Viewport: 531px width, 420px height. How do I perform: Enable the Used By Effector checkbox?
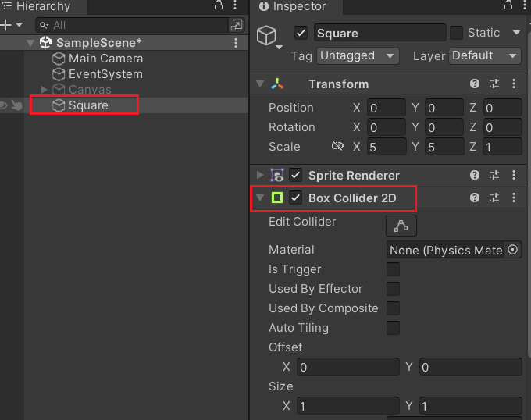(393, 289)
